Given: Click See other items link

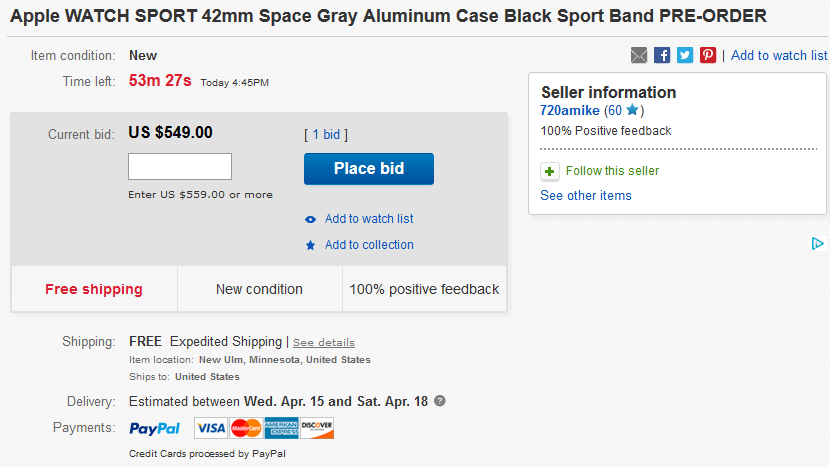Looking at the screenshot, I should tap(586, 195).
